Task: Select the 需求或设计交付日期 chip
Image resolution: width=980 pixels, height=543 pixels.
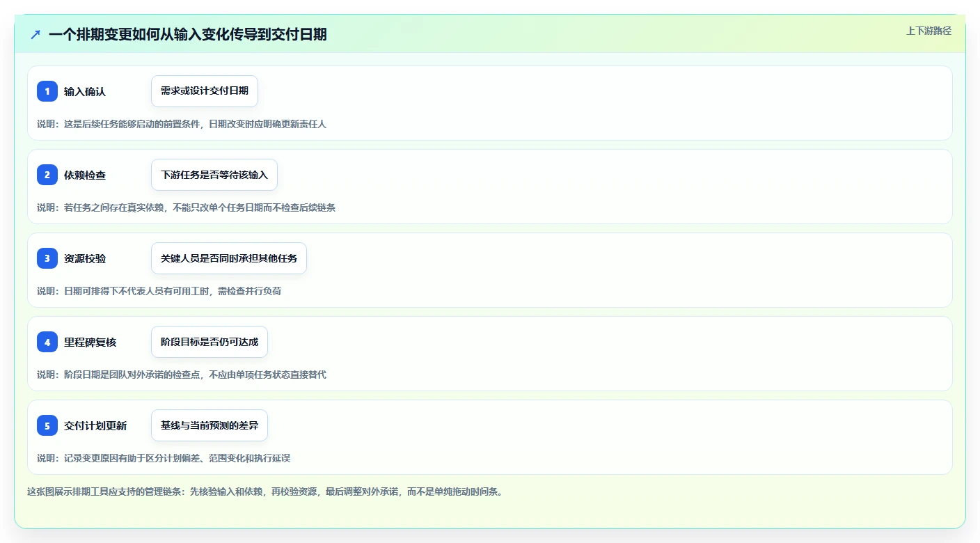Action: coord(205,91)
